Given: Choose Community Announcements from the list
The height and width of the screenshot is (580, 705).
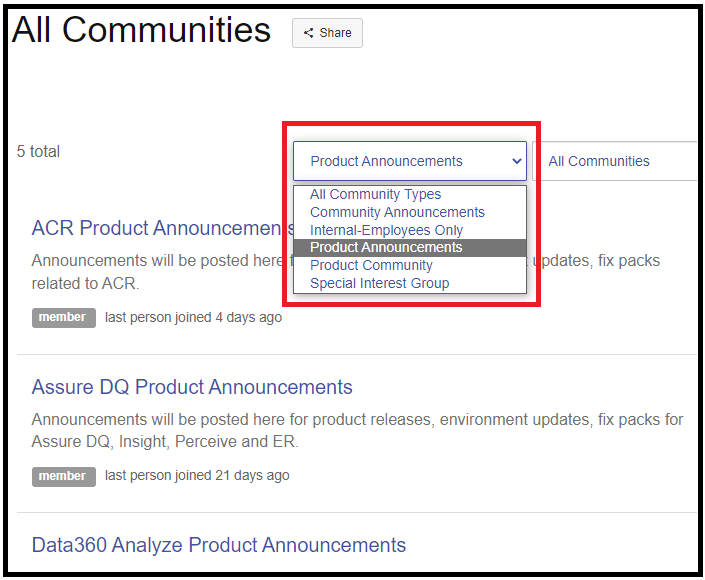Looking at the screenshot, I should [x=397, y=212].
